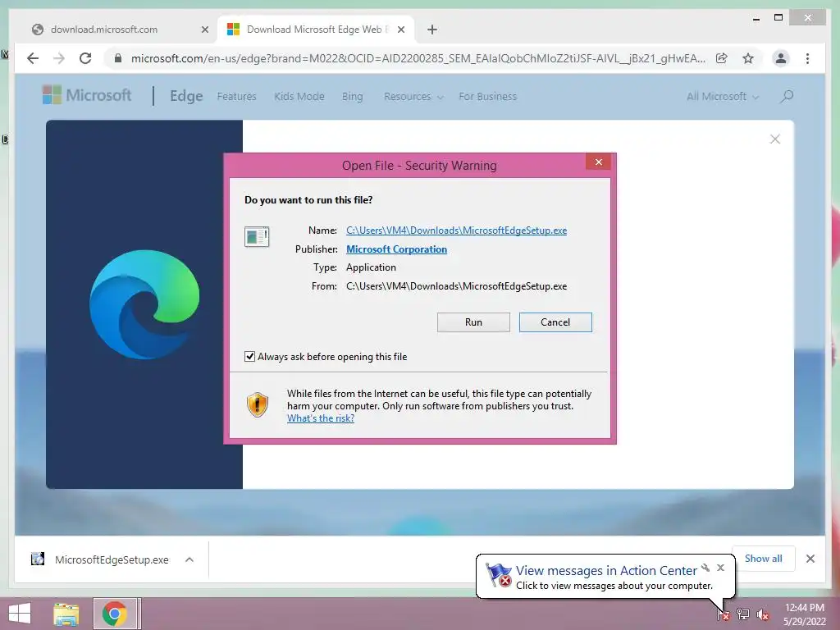Image resolution: width=840 pixels, height=630 pixels.
Task: Open the Action Center tray flag icon
Action: coord(724,614)
